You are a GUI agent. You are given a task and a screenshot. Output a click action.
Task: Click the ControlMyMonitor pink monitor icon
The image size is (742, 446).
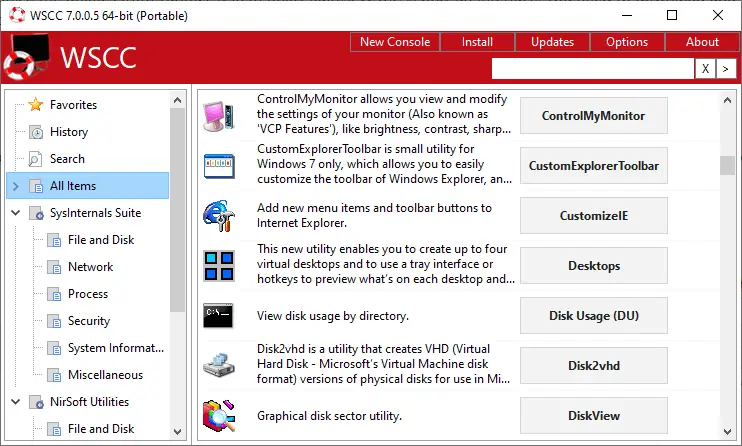coord(219,116)
